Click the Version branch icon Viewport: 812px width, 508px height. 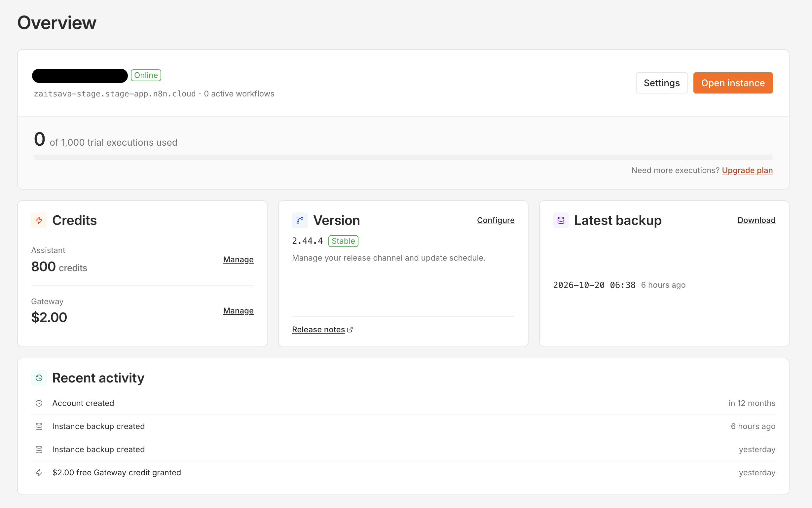coord(300,220)
